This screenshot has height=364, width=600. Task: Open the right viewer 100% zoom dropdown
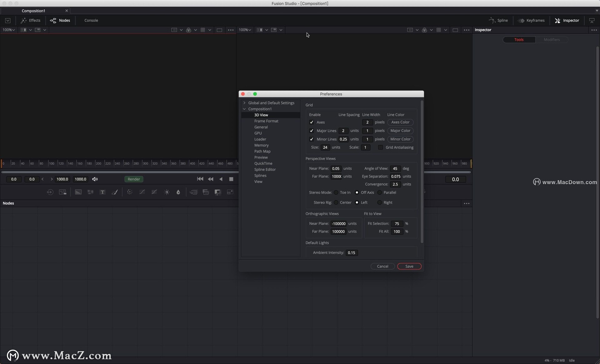click(245, 30)
